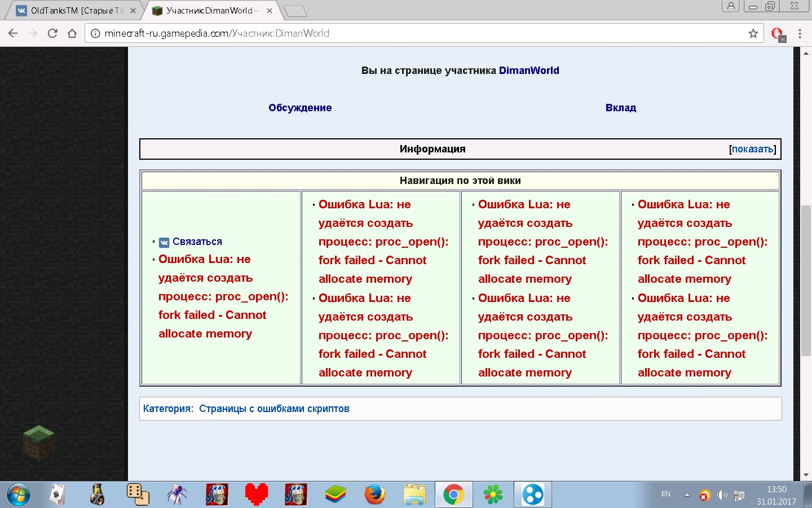This screenshot has height=508, width=812.
Task: Click the scrollbar down arrow
Action: point(806,475)
